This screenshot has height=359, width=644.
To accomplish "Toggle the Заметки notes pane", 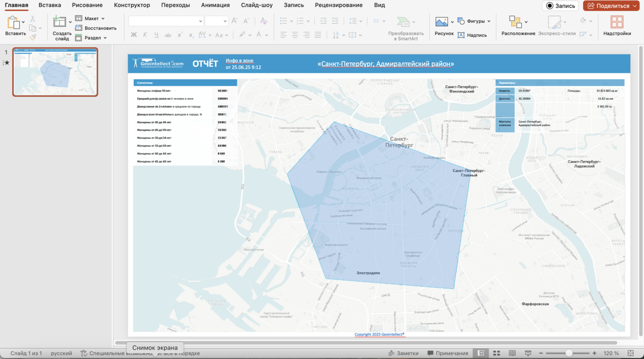I will point(403,353).
